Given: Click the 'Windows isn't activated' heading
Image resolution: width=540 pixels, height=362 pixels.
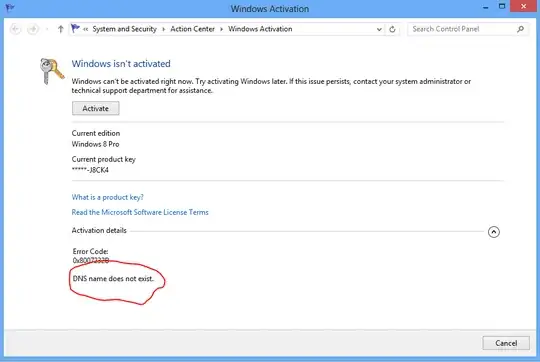Looking at the screenshot, I should pyautogui.click(x=121, y=64).
